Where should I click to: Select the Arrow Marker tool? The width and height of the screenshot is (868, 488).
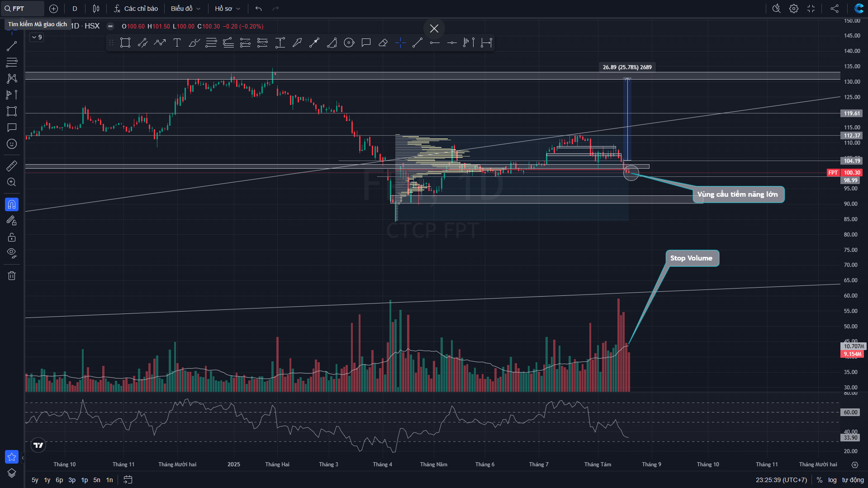297,43
